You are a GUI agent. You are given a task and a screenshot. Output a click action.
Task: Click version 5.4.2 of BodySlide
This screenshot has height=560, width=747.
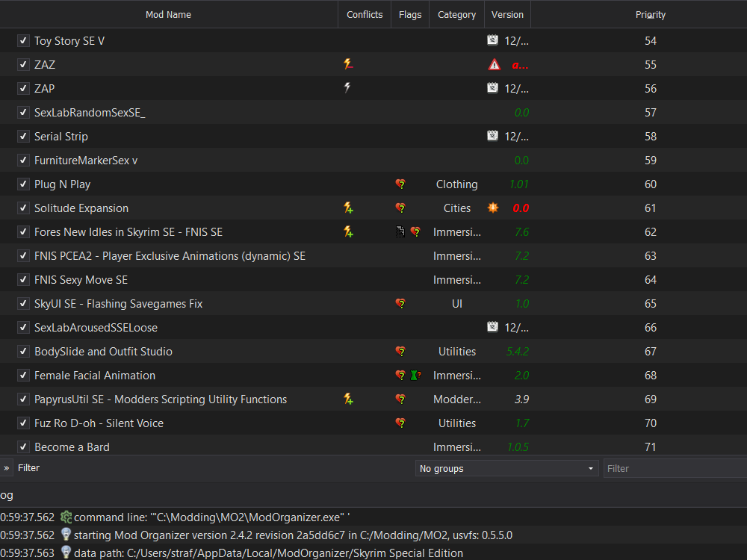(x=518, y=352)
